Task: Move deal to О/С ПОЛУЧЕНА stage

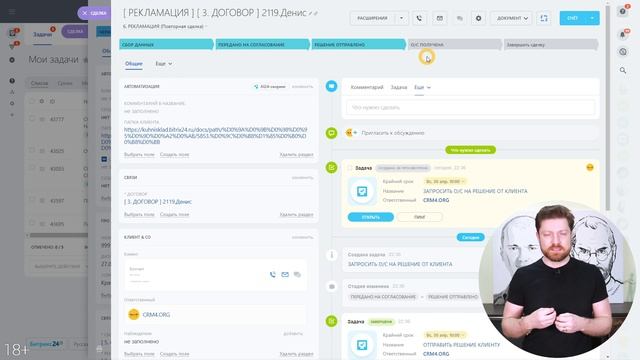Action: 455,44
